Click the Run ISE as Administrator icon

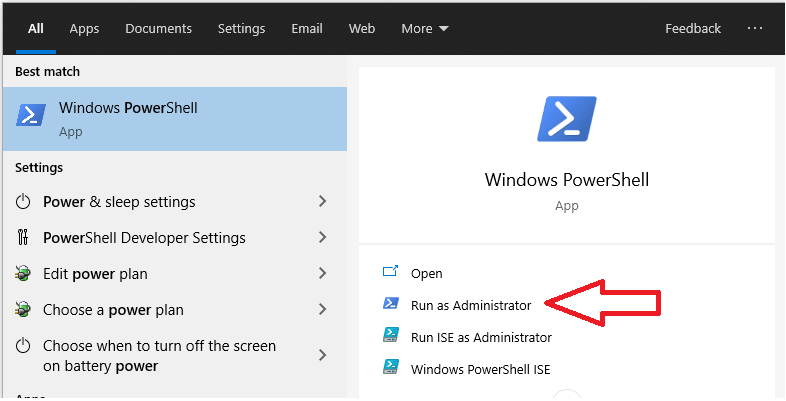click(391, 335)
